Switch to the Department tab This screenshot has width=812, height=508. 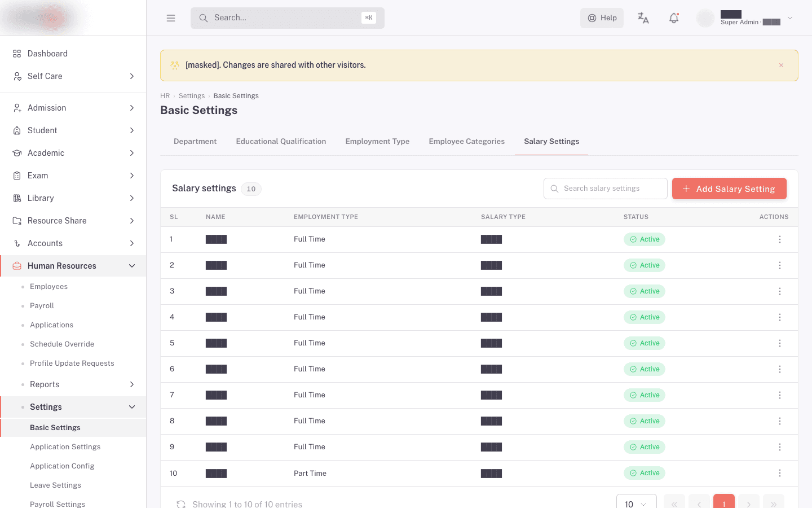pyautogui.click(x=195, y=142)
